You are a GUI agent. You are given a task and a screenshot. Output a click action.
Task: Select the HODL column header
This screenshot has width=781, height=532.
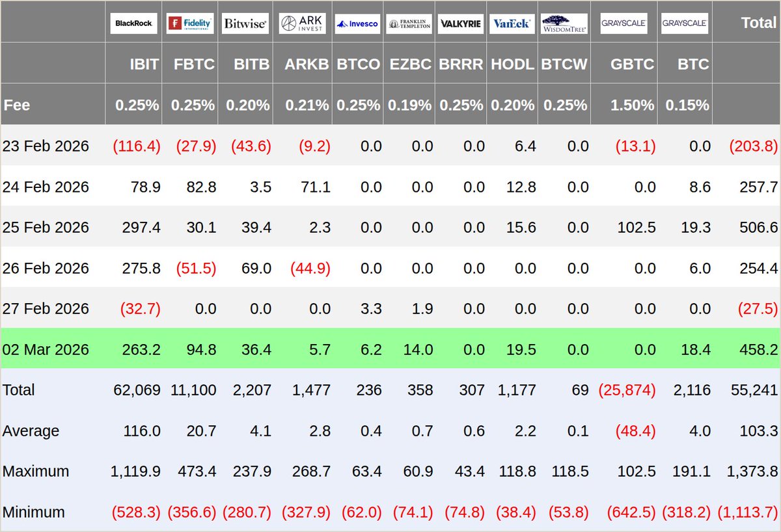pyautogui.click(x=514, y=64)
